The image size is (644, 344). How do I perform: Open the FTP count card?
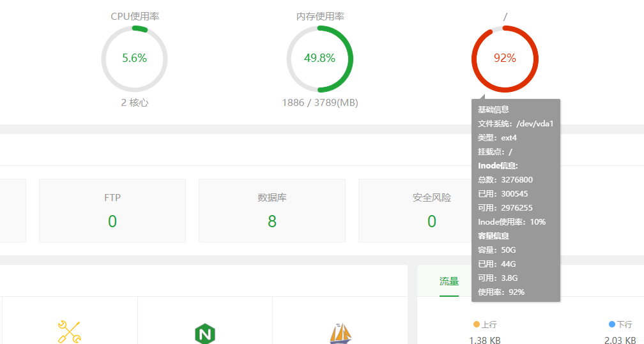tap(112, 211)
